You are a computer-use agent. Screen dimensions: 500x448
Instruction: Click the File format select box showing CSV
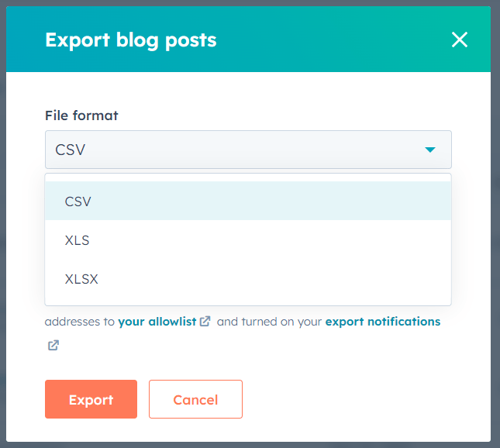tap(233, 150)
